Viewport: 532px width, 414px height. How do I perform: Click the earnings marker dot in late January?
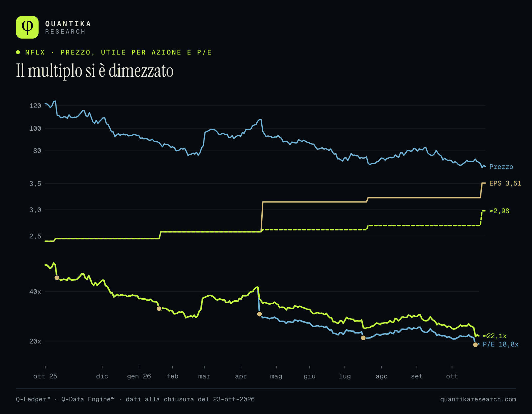click(159, 309)
